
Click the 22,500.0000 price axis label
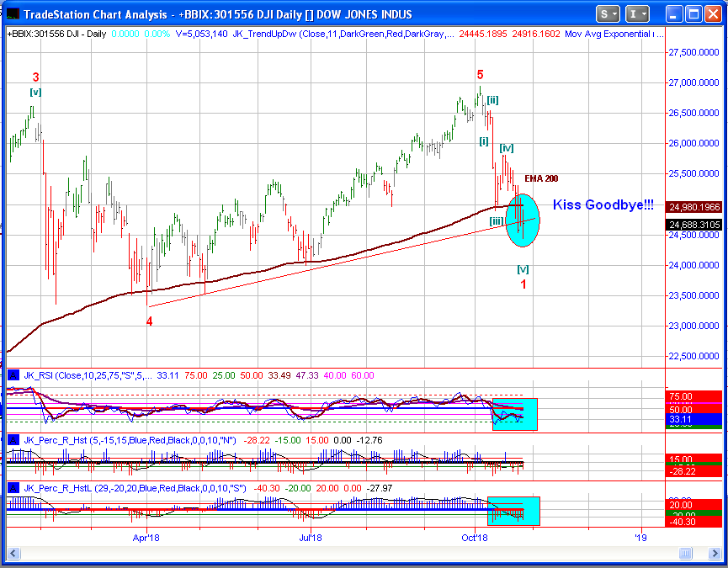693,356
